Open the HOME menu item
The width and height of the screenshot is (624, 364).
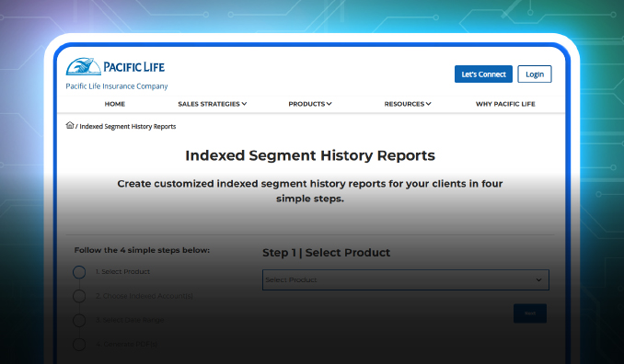pos(115,104)
